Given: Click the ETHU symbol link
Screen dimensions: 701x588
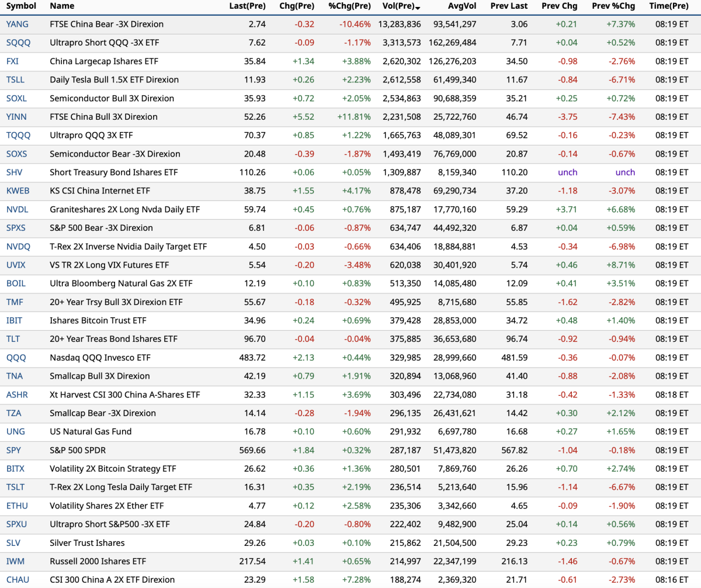Looking at the screenshot, I should click(17, 506).
